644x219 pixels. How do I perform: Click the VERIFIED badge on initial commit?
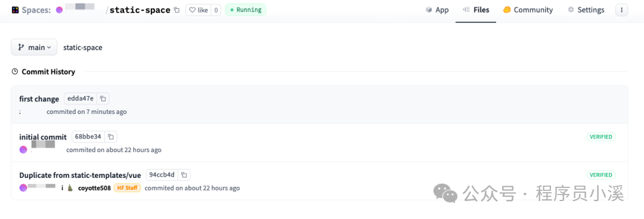tap(601, 137)
